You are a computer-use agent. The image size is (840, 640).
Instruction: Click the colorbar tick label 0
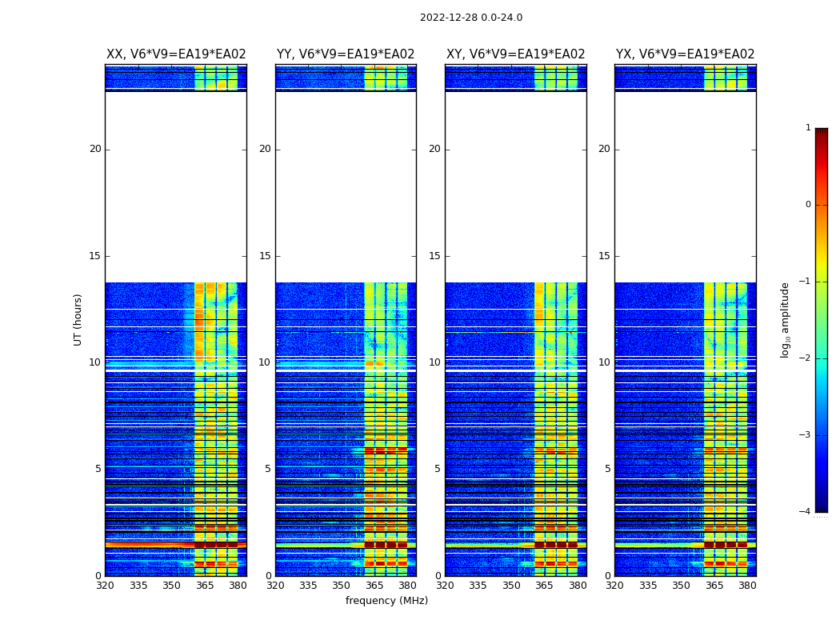click(807, 205)
